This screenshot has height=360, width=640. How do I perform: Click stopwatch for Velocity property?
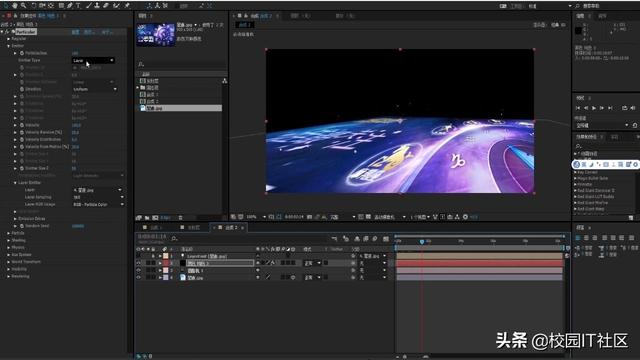point(22,125)
